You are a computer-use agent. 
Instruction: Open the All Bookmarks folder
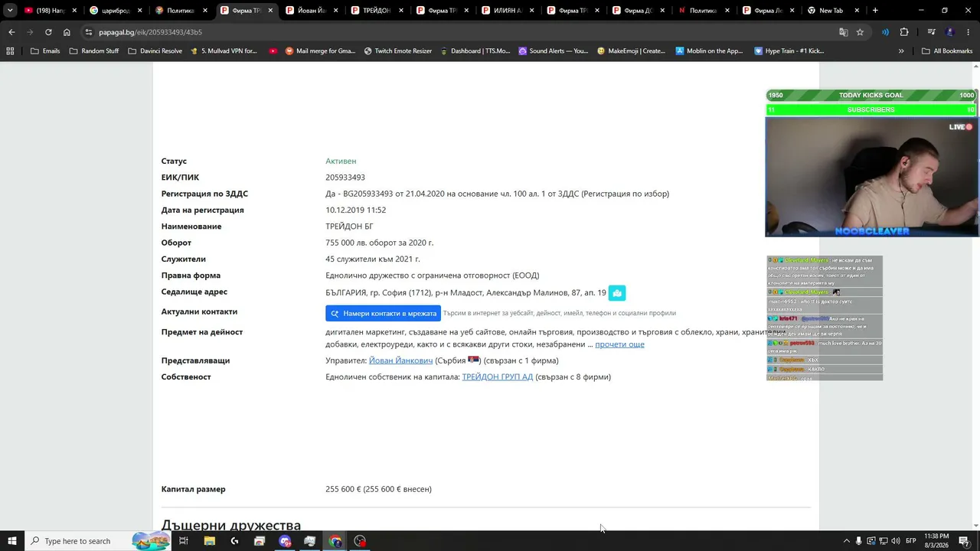tap(947, 51)
